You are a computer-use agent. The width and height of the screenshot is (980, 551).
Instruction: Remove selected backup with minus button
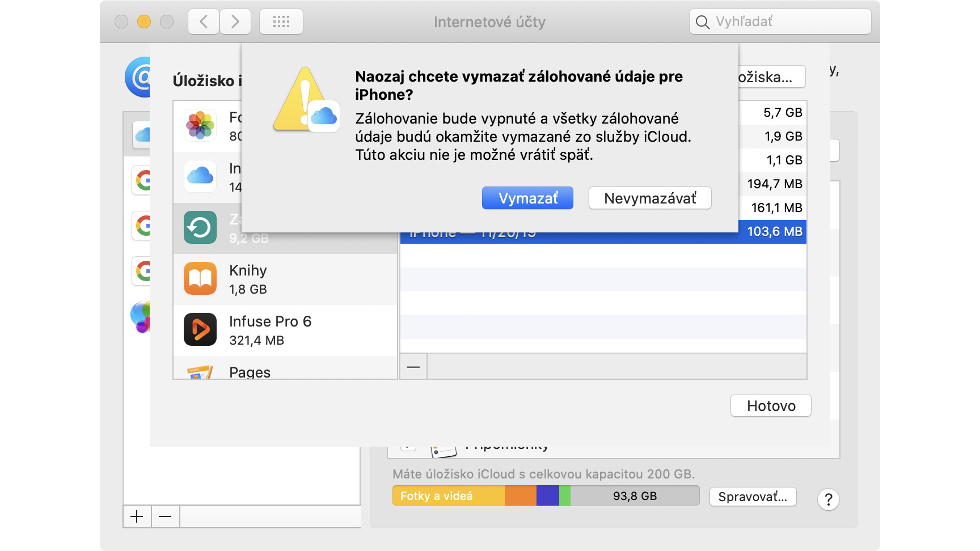pos(413,367)
